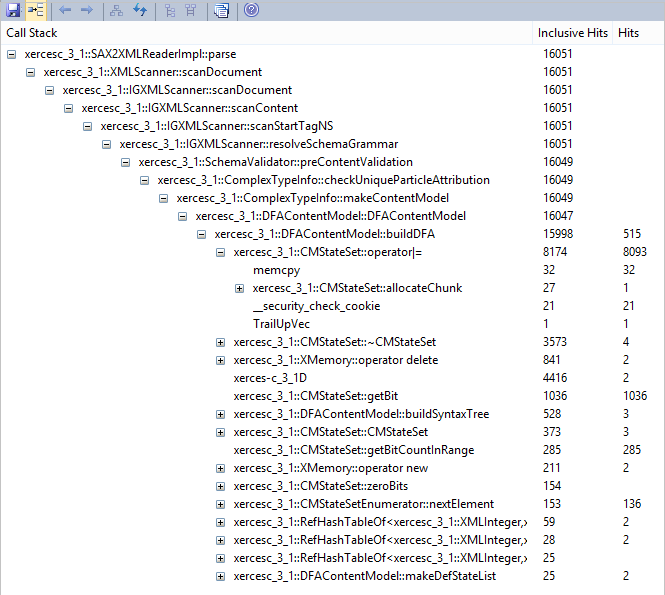Select the memcpy row
This screenshot has width=665, height=595.
[276, 270]
